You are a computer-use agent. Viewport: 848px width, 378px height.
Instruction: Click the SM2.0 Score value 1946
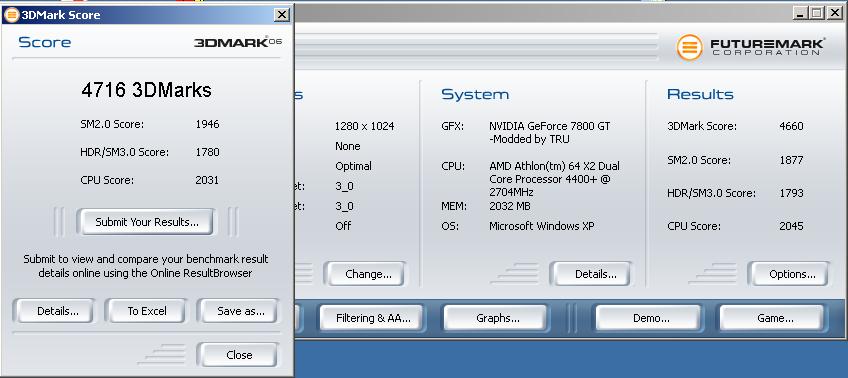click(x=207, y=124)
